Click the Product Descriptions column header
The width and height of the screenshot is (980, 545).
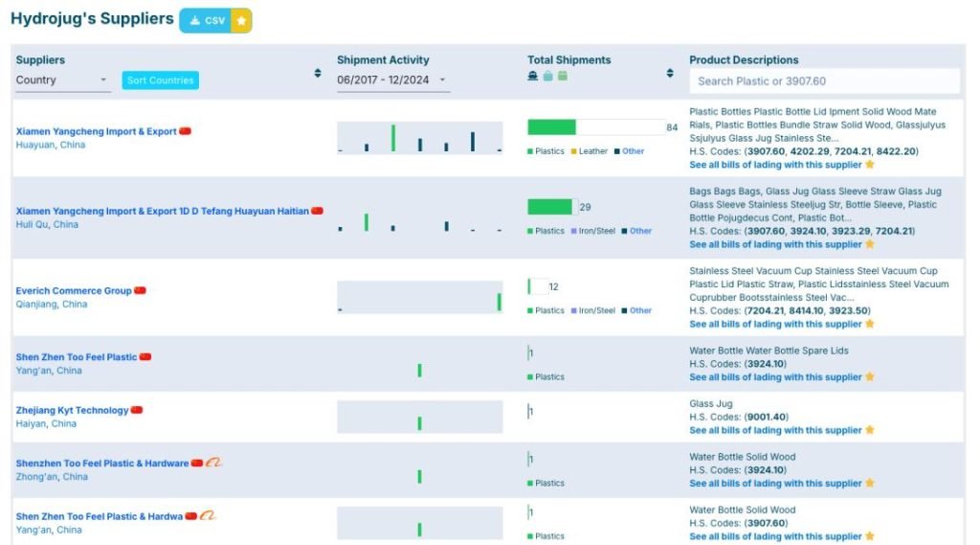(744, 60)
